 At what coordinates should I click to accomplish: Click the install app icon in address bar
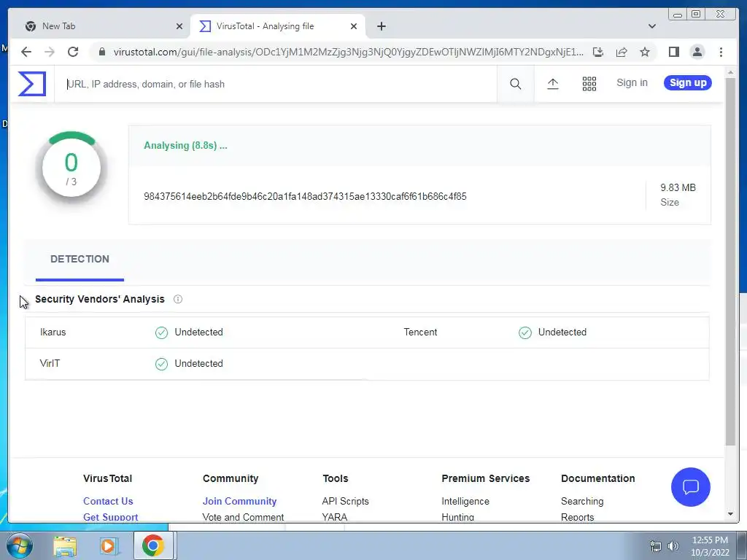click(598, 52)
